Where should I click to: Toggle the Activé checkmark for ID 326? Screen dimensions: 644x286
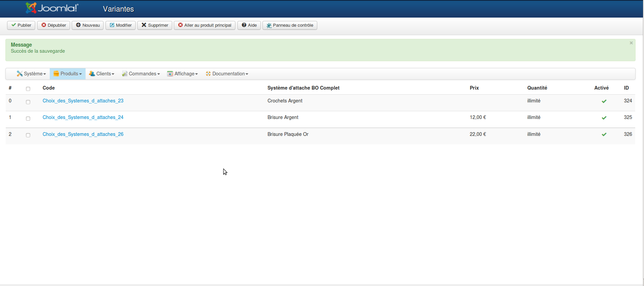coord(604,134)
